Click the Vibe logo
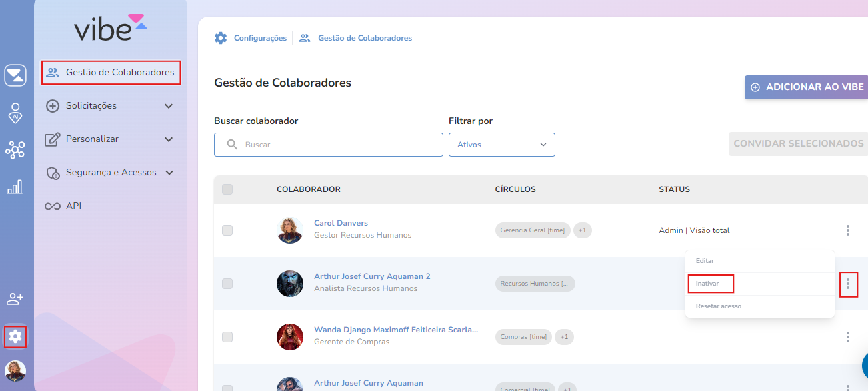868x391 pixels. (111, 27)
